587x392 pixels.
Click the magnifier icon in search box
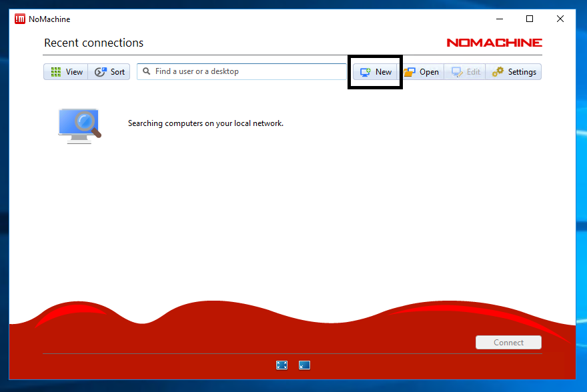146,71
